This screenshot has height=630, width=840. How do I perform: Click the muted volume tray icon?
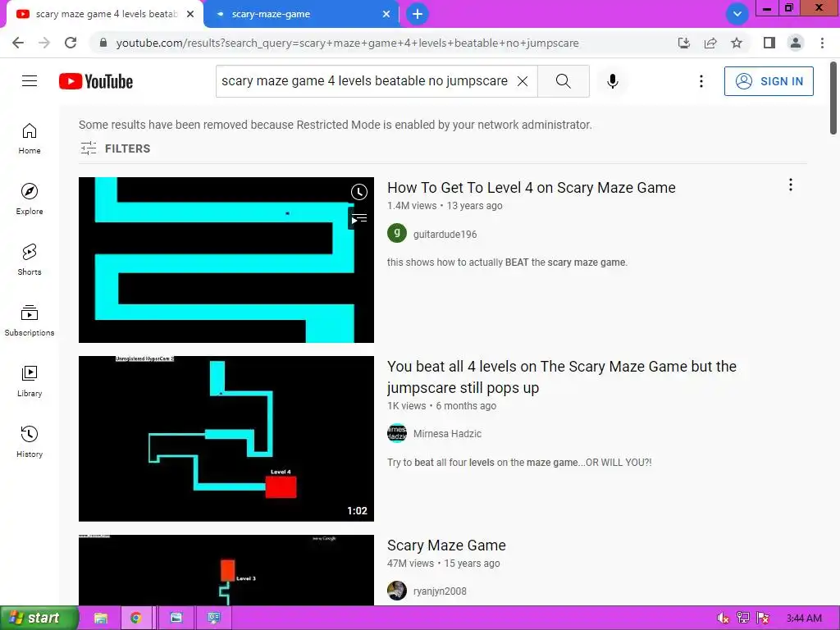point(723,619)
